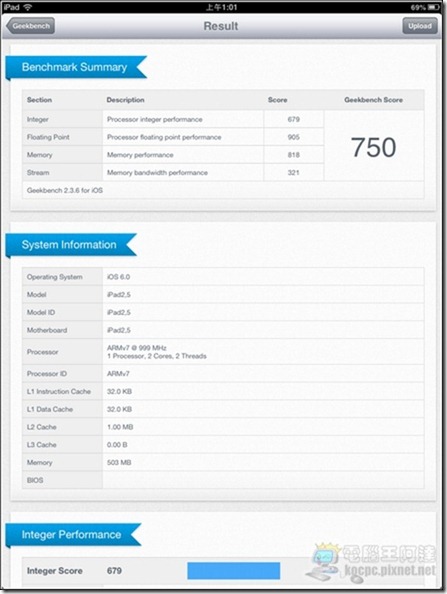
Task: Select iPad2,5 value in Motherboard row
Action: pos(119,330)
